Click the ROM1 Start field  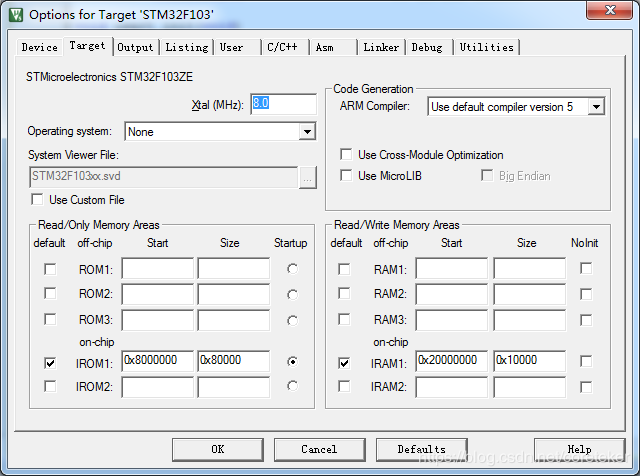(x=158, y=268)
